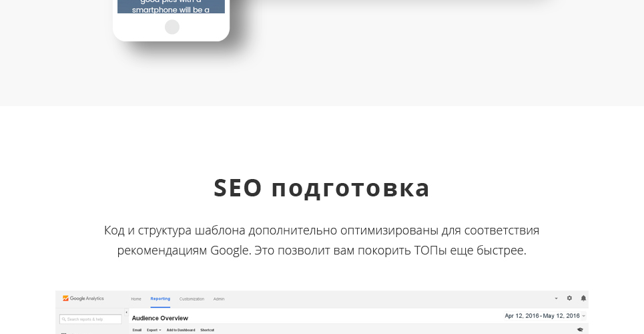
Task: Tap the phone mockup home button
Action: (x=172, y=27)
